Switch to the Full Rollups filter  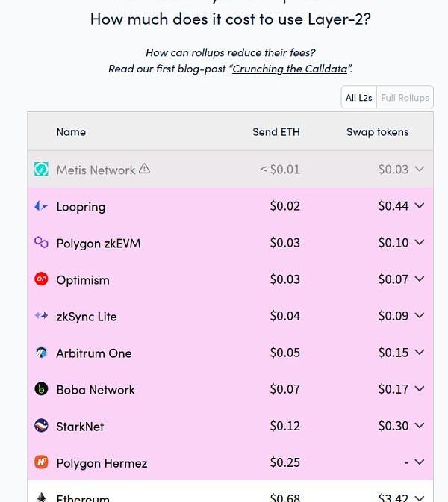click(x=405, y=98)
